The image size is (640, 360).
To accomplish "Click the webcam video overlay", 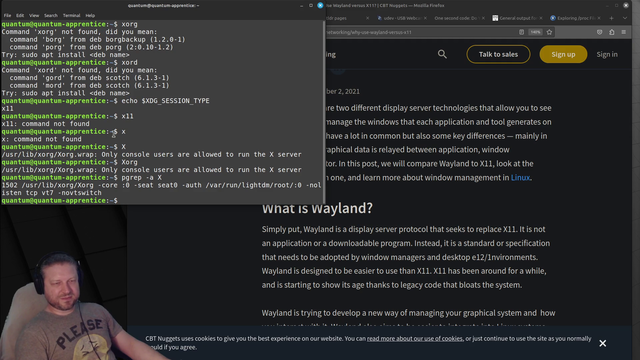I will (x=63, y=283).
